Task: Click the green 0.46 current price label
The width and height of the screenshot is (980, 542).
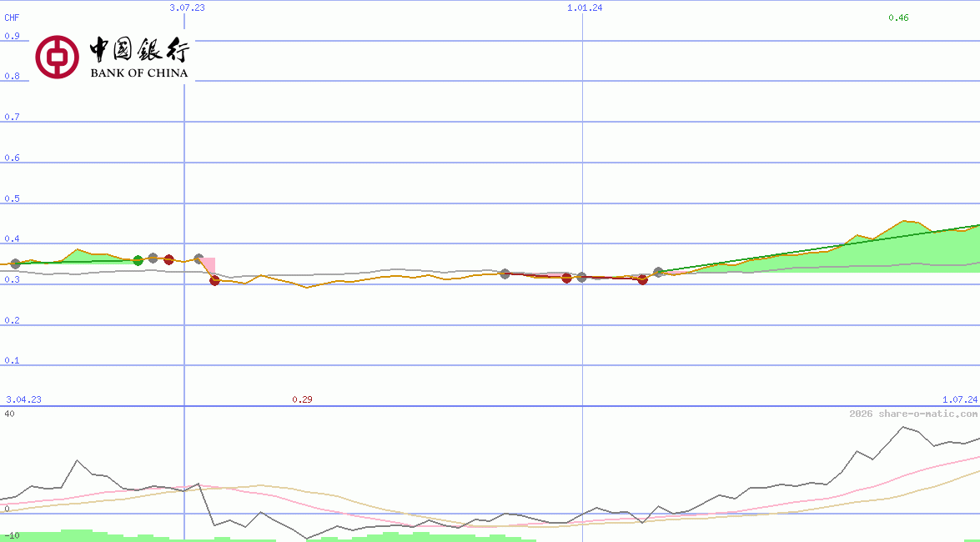Action: 897,18
